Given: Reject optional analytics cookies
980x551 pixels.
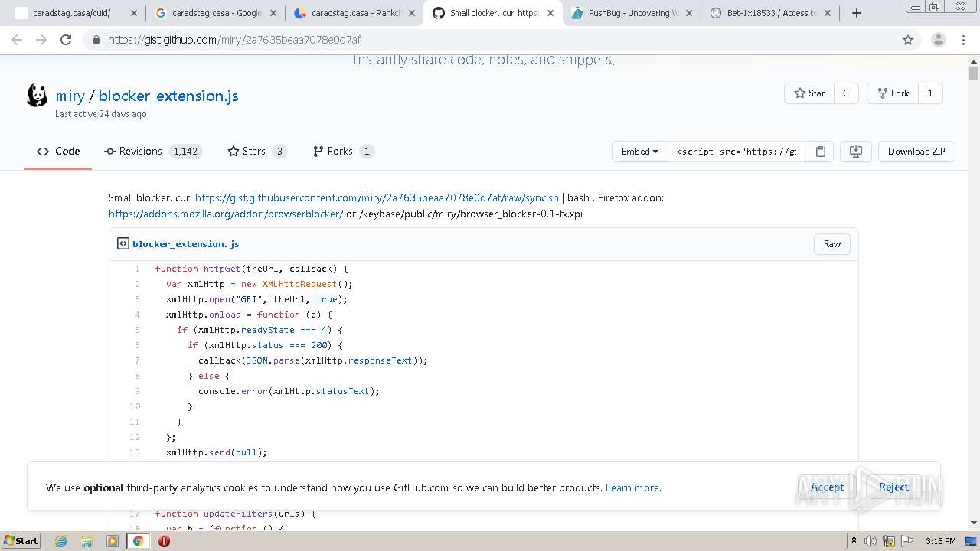Looking at the screenshot, I should click(893, 487).
